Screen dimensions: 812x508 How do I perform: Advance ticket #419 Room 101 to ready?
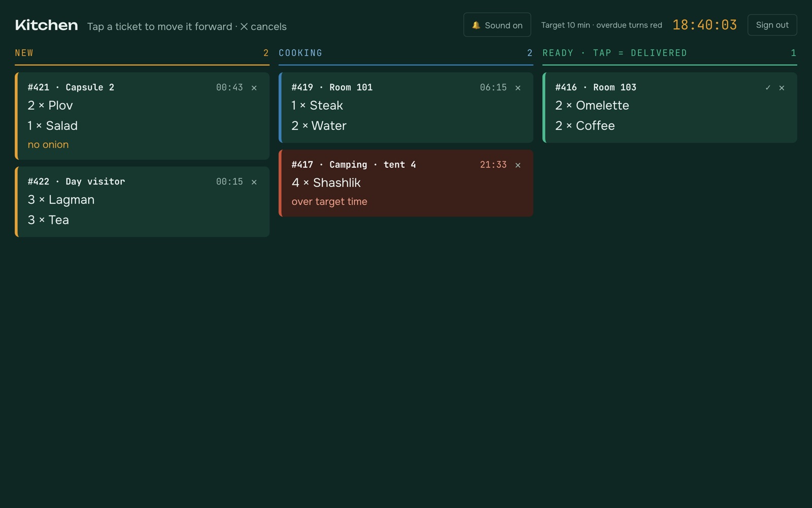coord(406,107)
